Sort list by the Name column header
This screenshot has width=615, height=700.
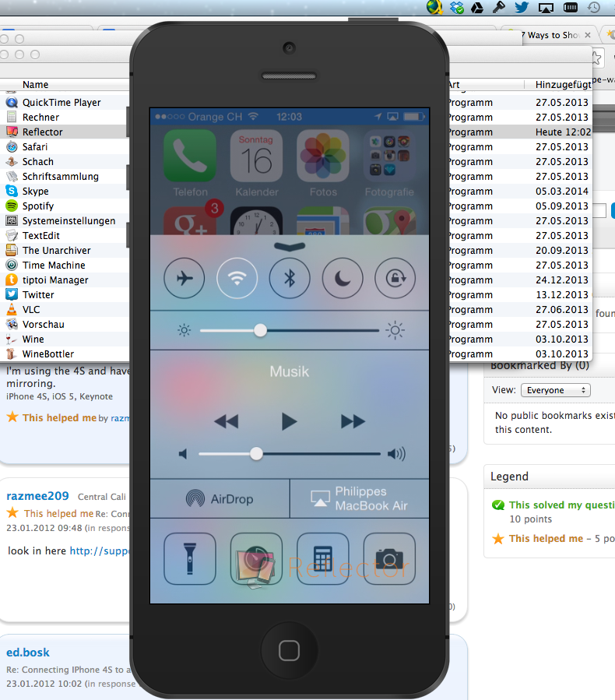[x=36, y=85]
